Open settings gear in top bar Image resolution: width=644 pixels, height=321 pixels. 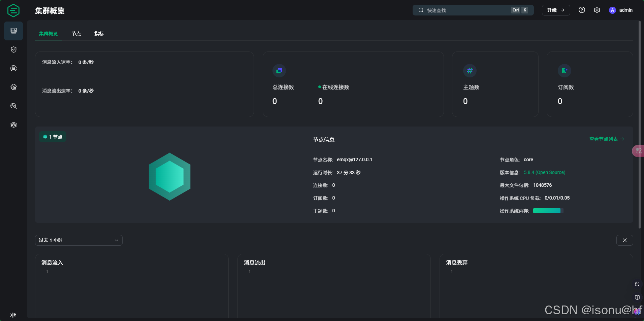click(597, 10)
